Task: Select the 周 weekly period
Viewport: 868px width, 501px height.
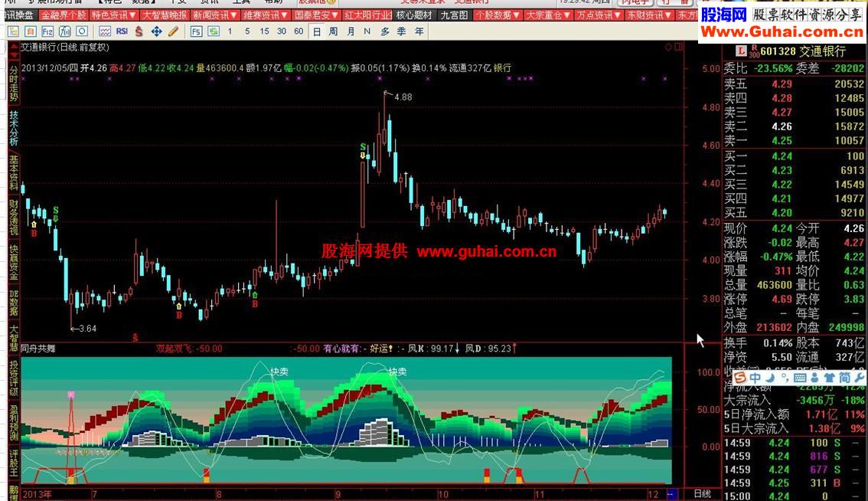Action: point(333,31)
